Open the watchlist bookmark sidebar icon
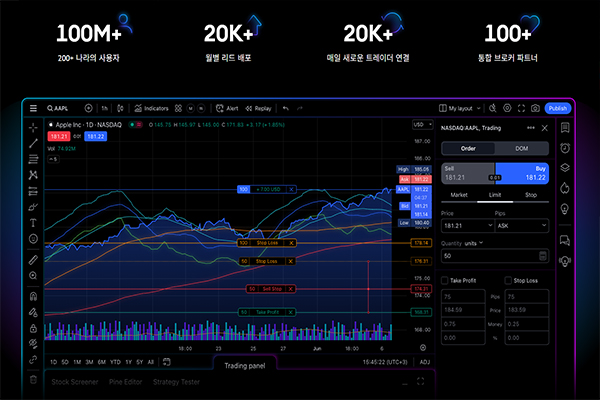This screenshot has width=600, height=400. click(x=565, y=128)
